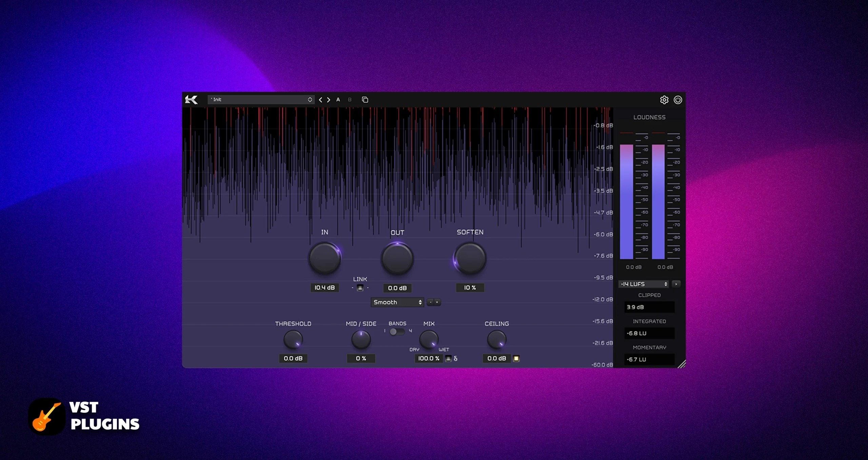Open the settings gear icon
The width and height of the screenshot is (868, 460).
click(664, 100)
